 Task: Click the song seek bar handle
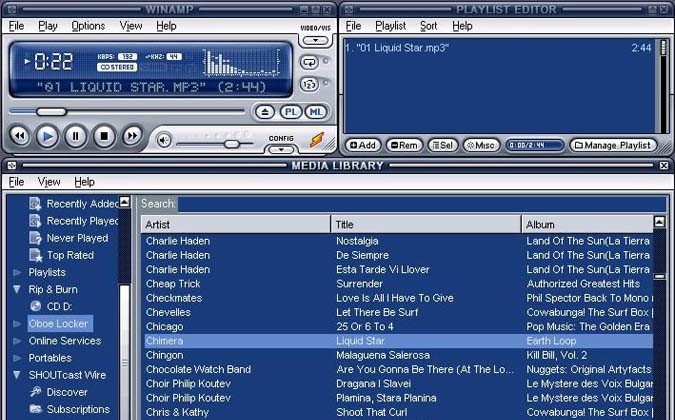(x=51, y=112)
